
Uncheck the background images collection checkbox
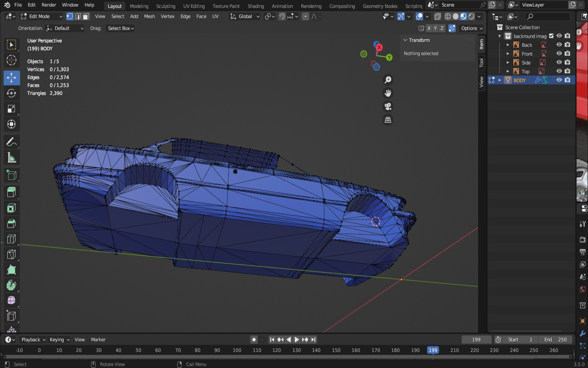click(551, 36)
